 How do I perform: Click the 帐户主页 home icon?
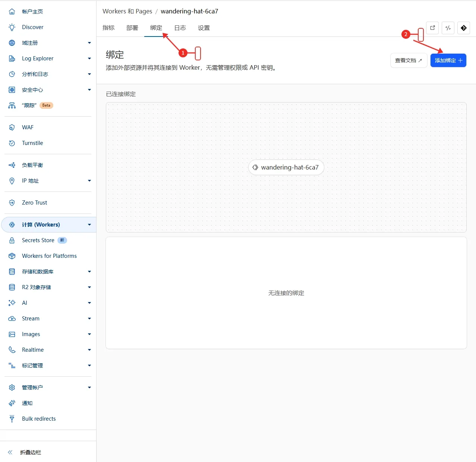tap(12, 12)
